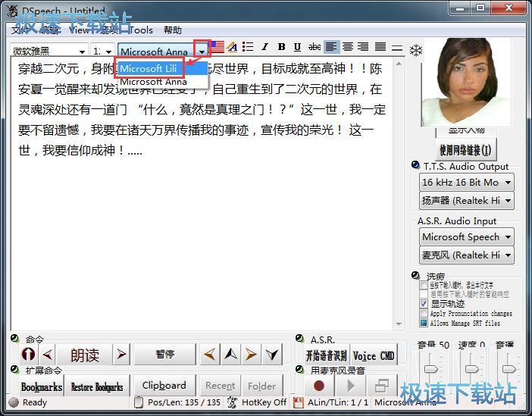
Task: Select Microsoft Anna from voice list
Action: [162, 81]
